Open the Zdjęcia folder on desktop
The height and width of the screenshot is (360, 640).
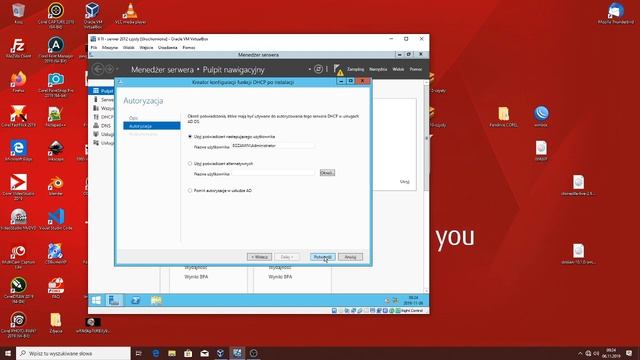56,322
